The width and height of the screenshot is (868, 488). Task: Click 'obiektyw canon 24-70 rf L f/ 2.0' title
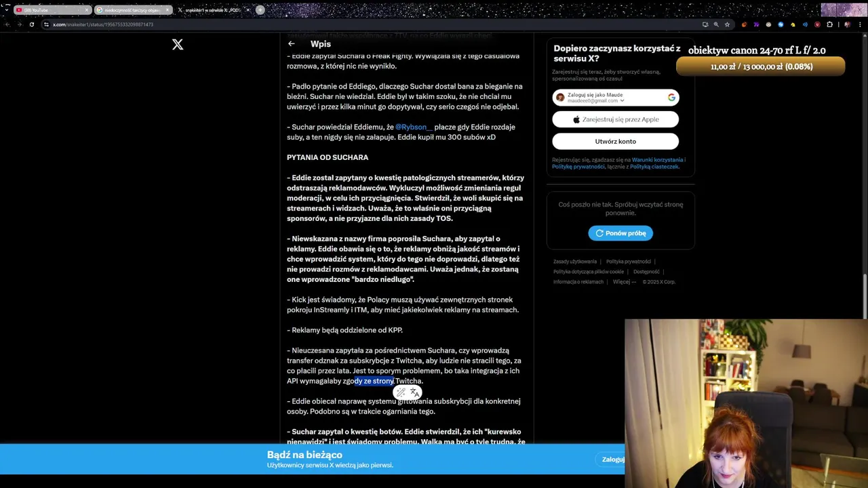[757, 51]
